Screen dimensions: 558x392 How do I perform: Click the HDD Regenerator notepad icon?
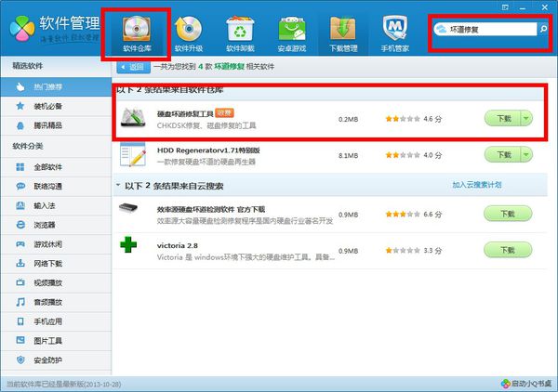click(x=133, y=154)
